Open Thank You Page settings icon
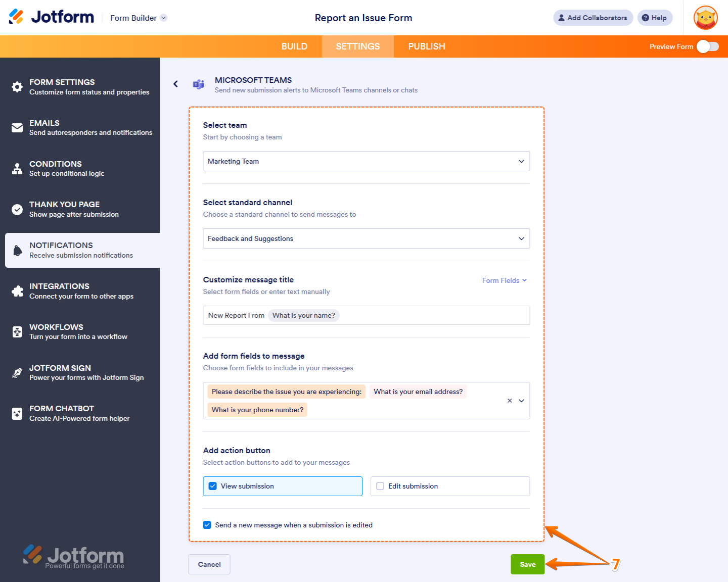 pos(17,209)
